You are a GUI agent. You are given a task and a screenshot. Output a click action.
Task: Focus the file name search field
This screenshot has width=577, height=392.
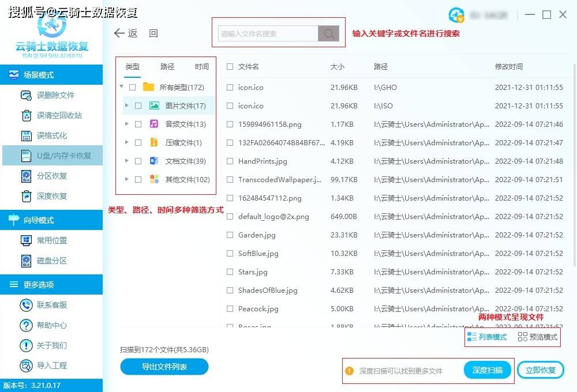(268, 34)
